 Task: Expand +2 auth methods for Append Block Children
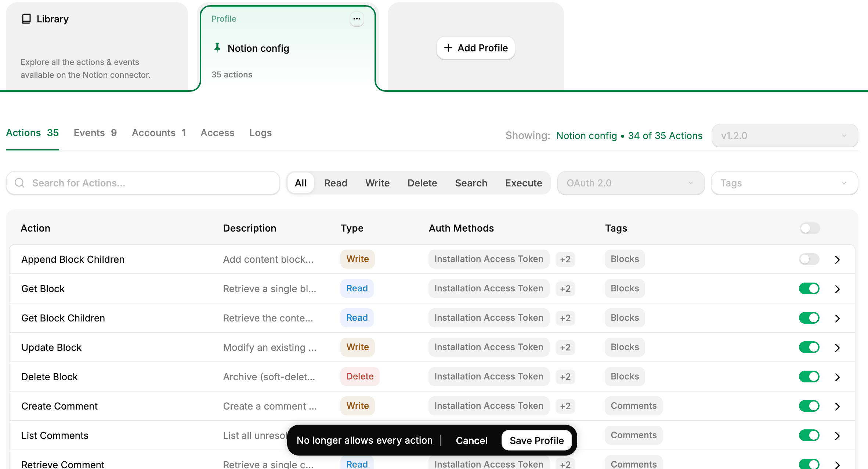[x=565, y=259]
